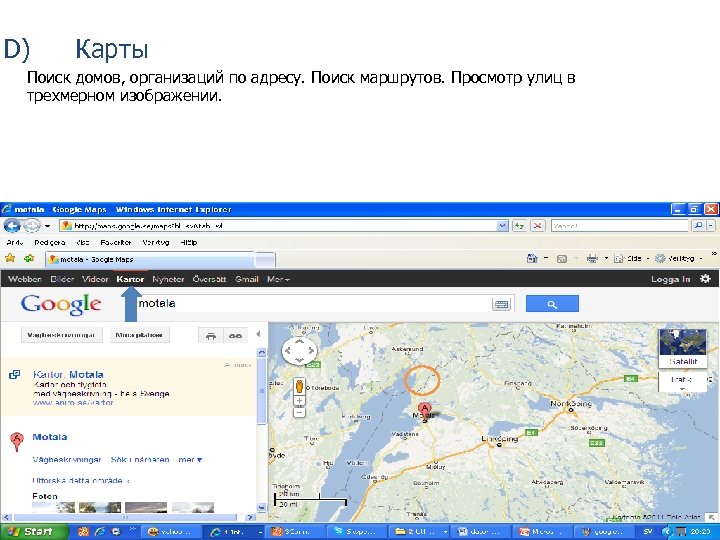The width and height of the screenshot is (720, 540).
Task: Click the Utforska detta område link
Action: click(80, 481)
